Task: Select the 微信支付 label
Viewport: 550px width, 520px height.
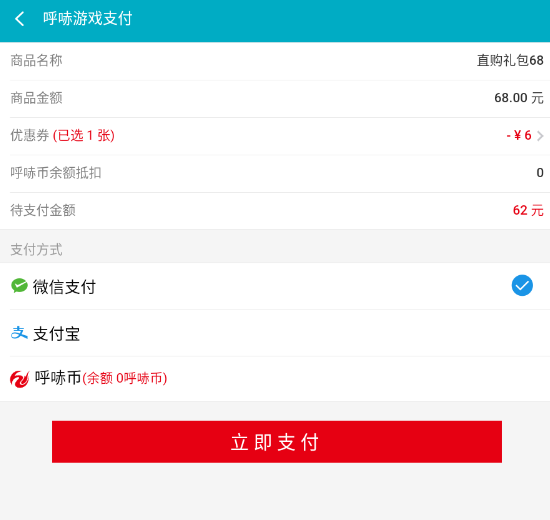Action: (x=64, y=287)
